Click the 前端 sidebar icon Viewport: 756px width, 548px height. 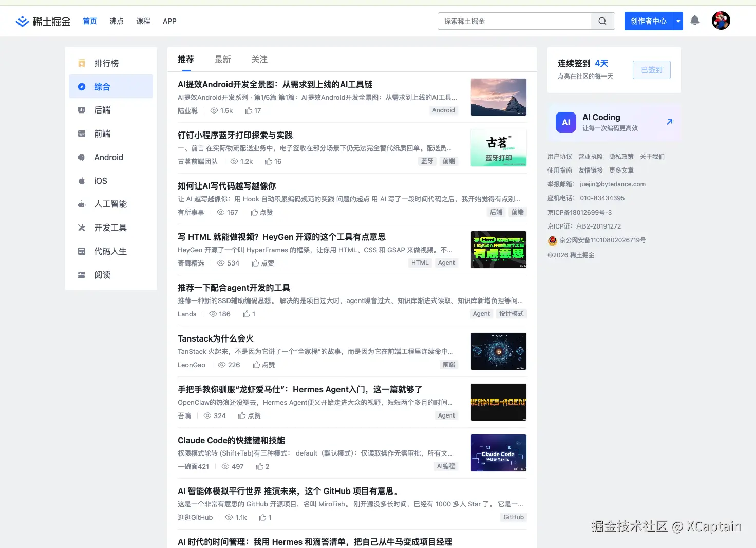(82, 134)
